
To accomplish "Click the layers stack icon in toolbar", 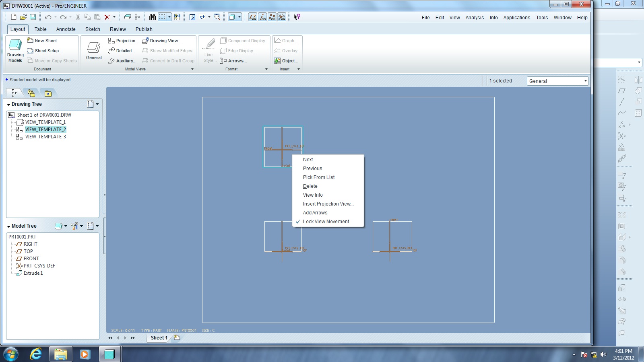I will [x=128, y=17].
